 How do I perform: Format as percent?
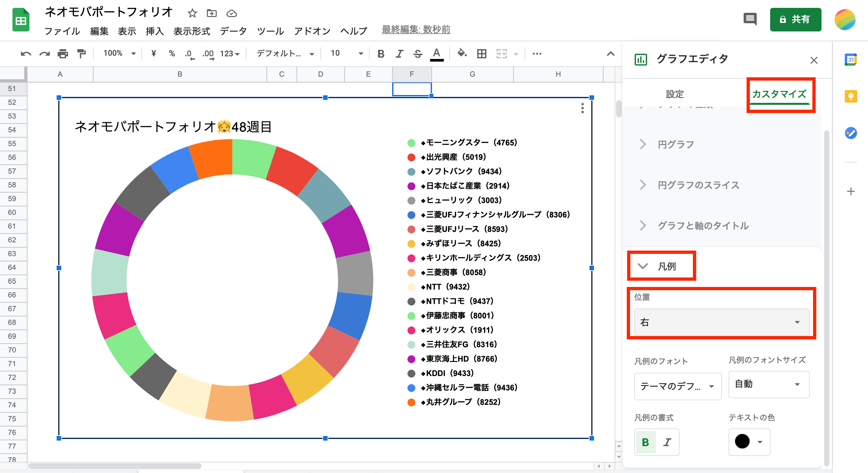pyautogui.click(x=172, y=53)
